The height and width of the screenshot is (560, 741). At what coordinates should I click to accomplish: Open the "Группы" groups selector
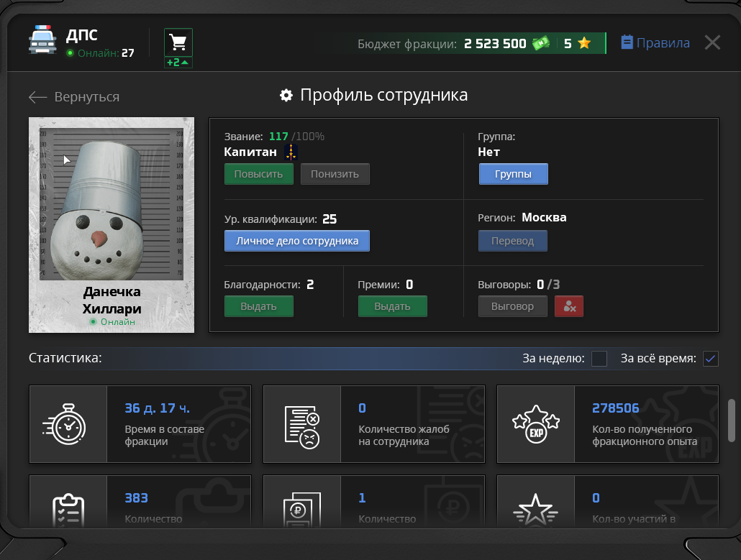[x=514, y=174]
